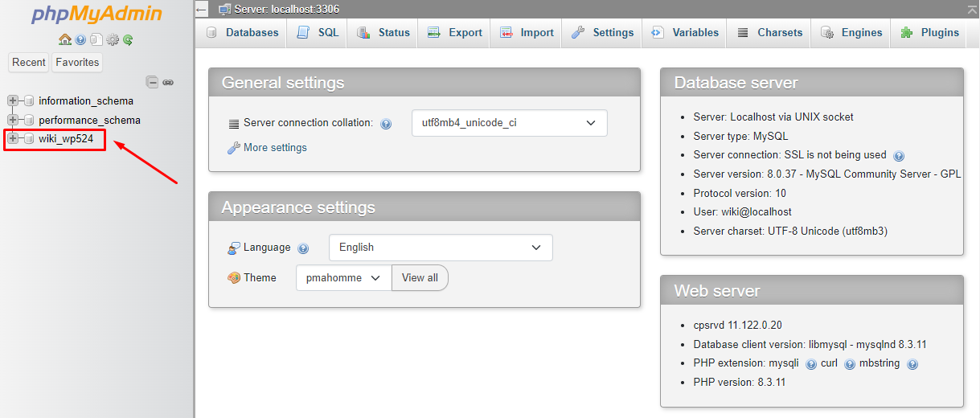Hide navigation panel with left arrow
The width and height of the screenshot is (980, 418).
click(201, 10)
